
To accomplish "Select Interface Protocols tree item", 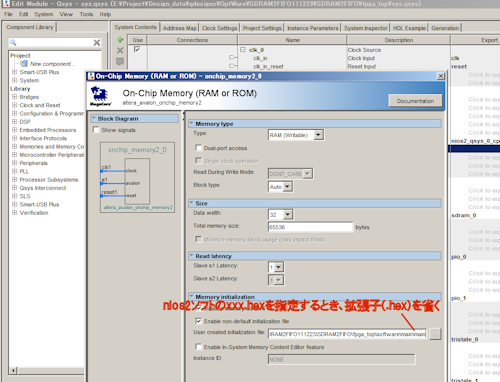I will click(x=43, y=138).
